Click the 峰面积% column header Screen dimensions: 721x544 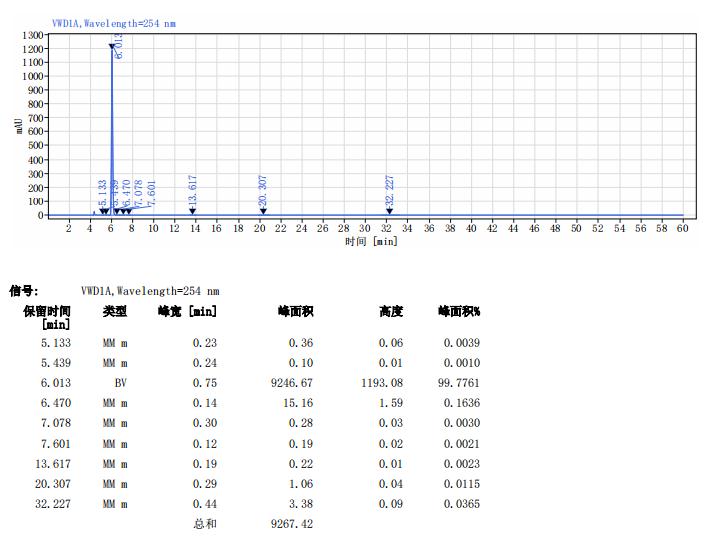[x=458, y=311]
